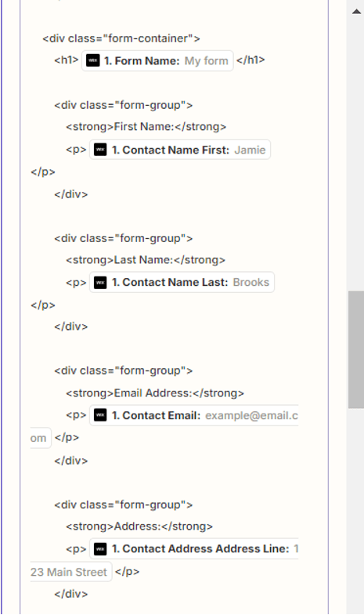
Task: Click the '</p>' below the Contact Name Last pill
Action: pyautogui.click(x=43, y=305)
